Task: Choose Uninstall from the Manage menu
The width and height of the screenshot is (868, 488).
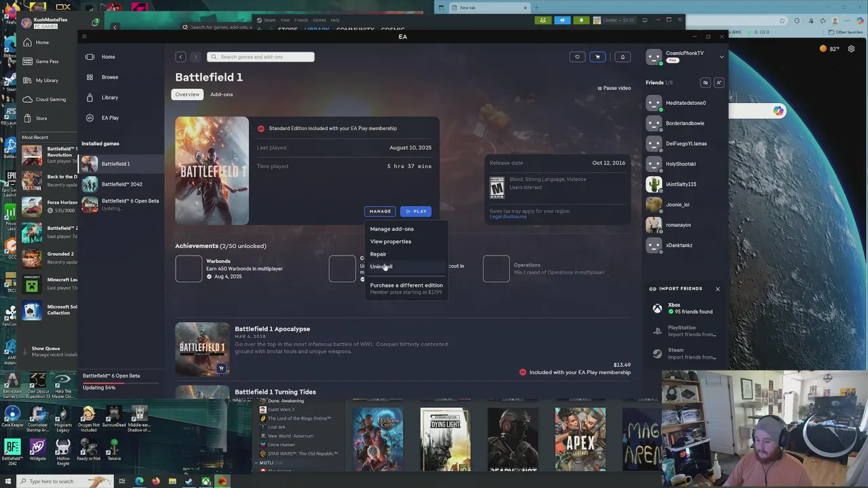Action: click(381, 266)
